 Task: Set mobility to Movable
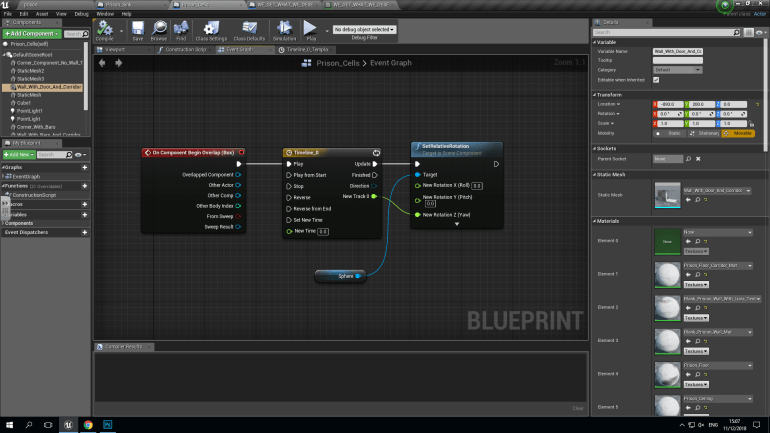click(x=738, y=134)
